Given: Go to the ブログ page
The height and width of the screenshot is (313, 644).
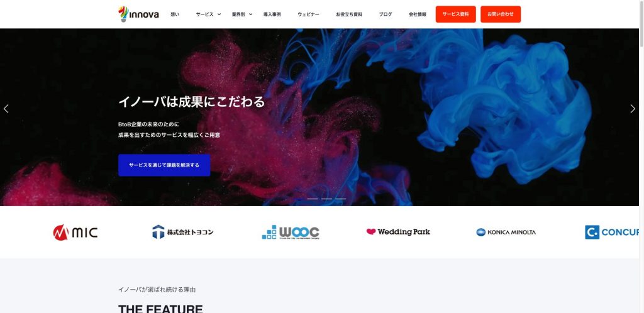Looking at the screenshot, I should click(386, 14).
